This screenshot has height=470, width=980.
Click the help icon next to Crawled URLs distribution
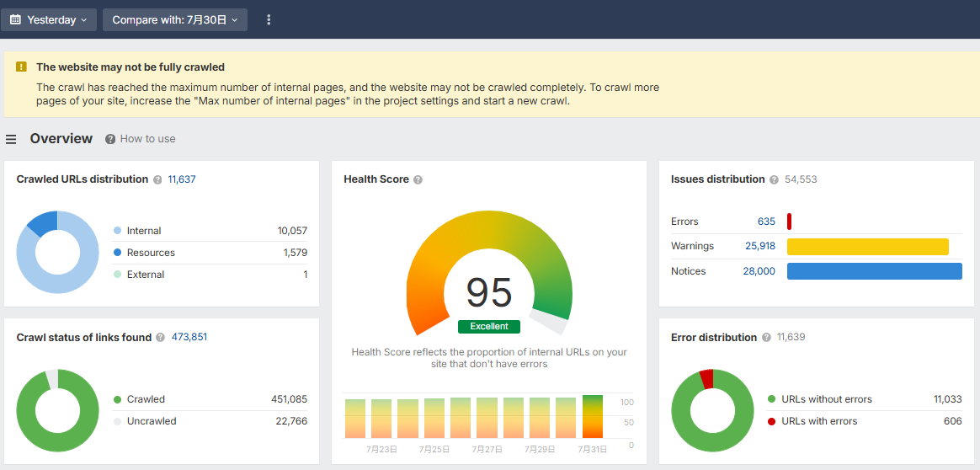tap(159, 179)
